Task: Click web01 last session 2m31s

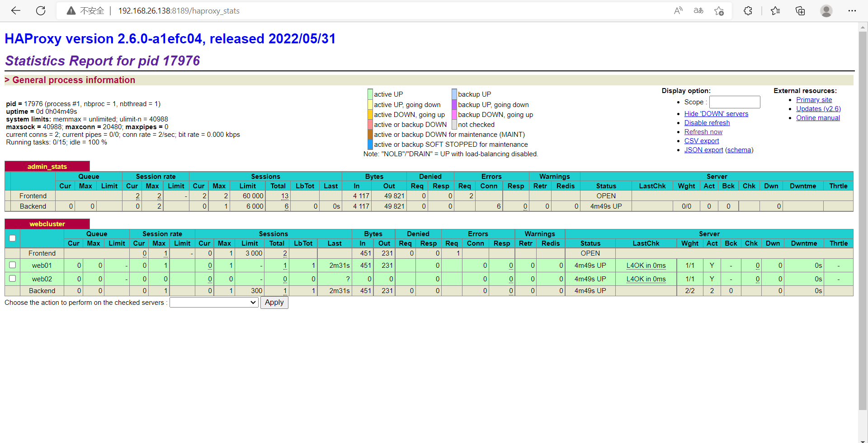Action: click(x=340, y=266)
